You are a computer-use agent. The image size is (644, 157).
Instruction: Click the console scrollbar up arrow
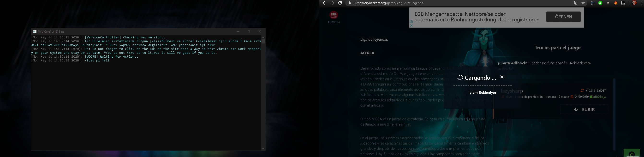coord(263,37)
